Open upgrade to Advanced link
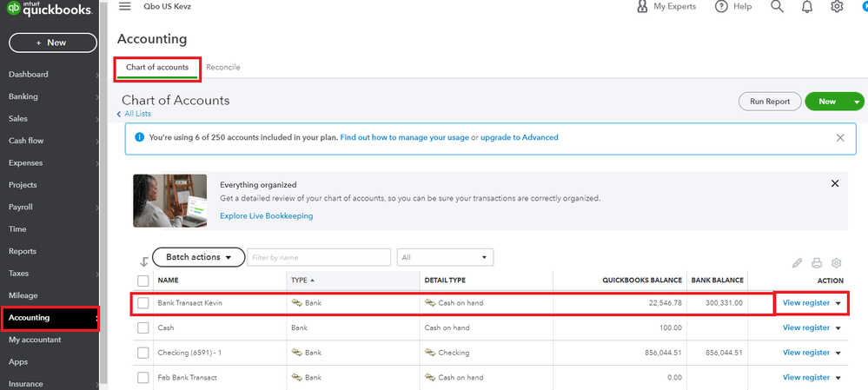Screen dimensions: 868x390 (520, 137)
